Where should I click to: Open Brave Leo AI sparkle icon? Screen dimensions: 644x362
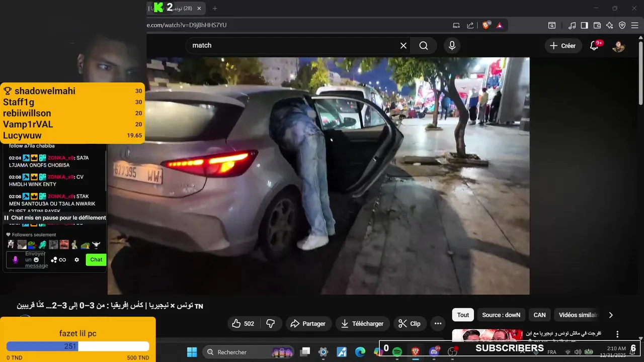[610, 25]
